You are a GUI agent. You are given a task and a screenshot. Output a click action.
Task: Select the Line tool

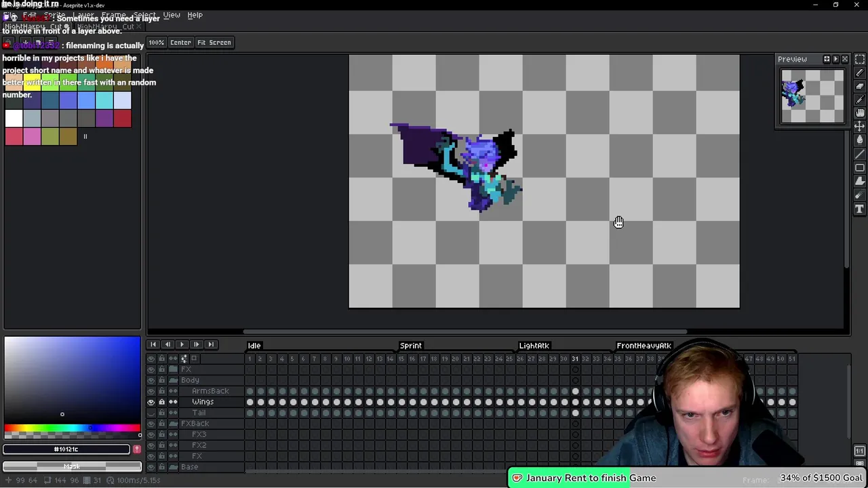tap(860, 154)
